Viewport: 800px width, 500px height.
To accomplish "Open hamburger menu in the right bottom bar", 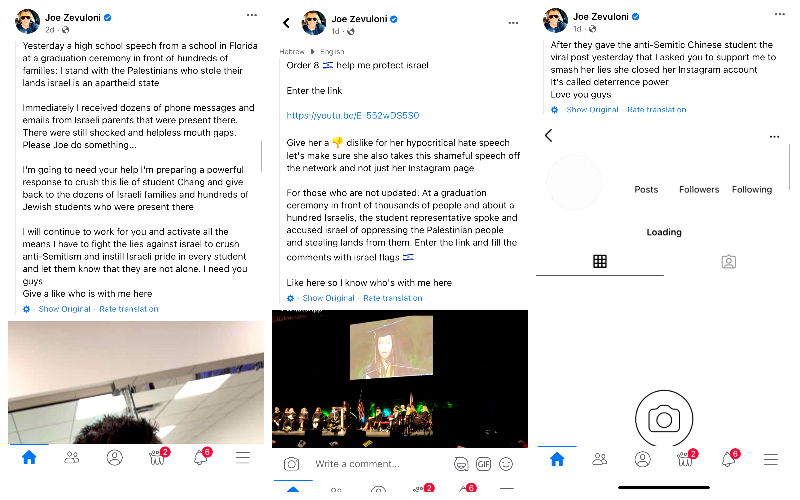I will (770, 459).
